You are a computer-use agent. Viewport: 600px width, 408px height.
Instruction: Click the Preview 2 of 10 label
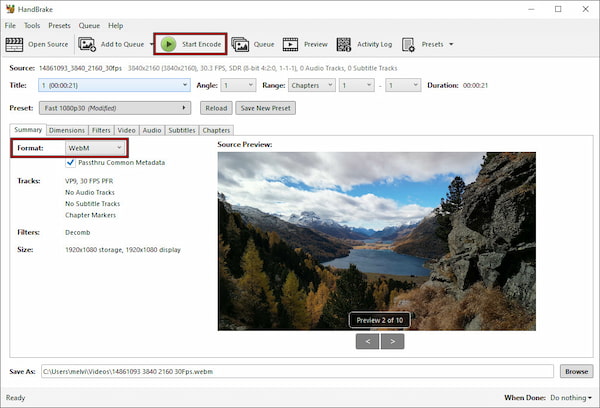click(x=380, y=320)
